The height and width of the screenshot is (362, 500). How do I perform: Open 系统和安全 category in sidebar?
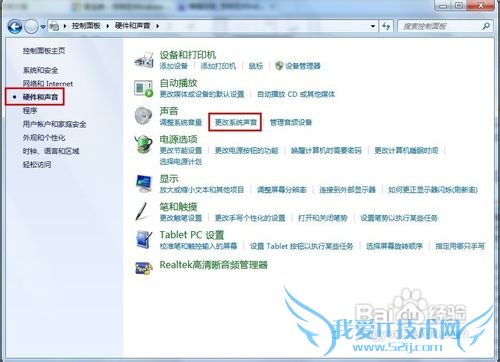[40, 70]
